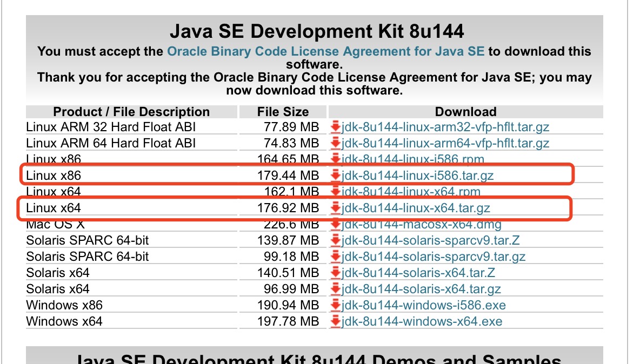This screenshot has width=640, height=364.
Task: Download jdk-8u144-solaris-sparcv9.tar.Z
Action: [x=431, y=240]
